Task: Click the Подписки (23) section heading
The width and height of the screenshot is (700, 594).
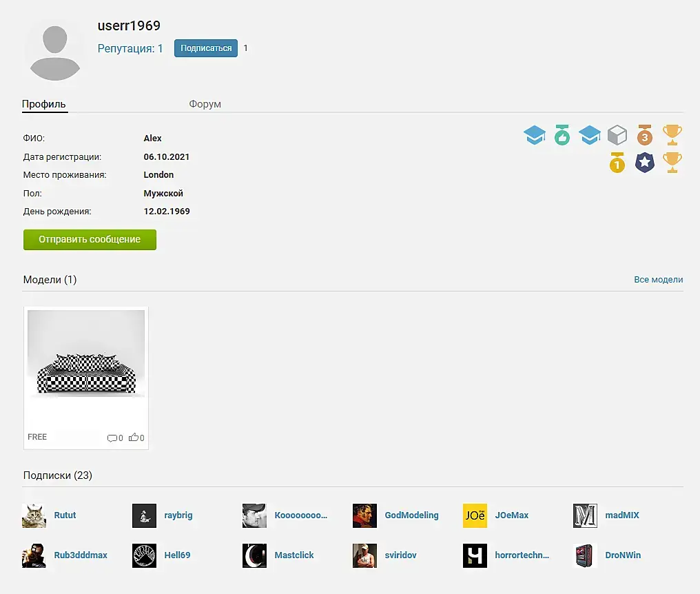Action: (x=58, y=475)
